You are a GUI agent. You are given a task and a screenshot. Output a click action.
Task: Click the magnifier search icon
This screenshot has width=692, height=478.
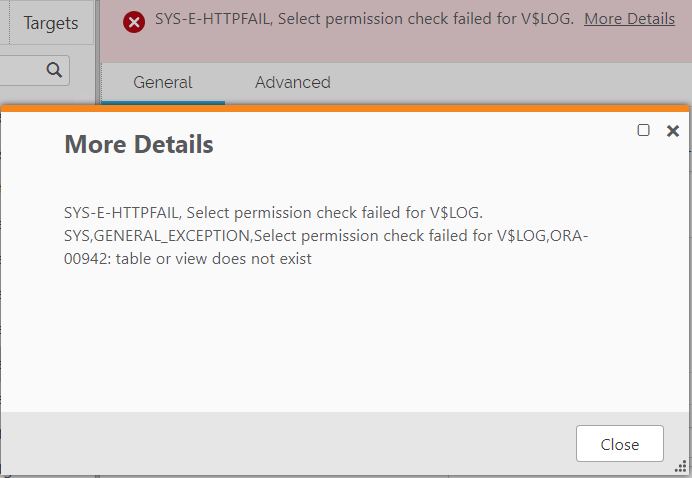pyautogui.click(x=54, y=69)
